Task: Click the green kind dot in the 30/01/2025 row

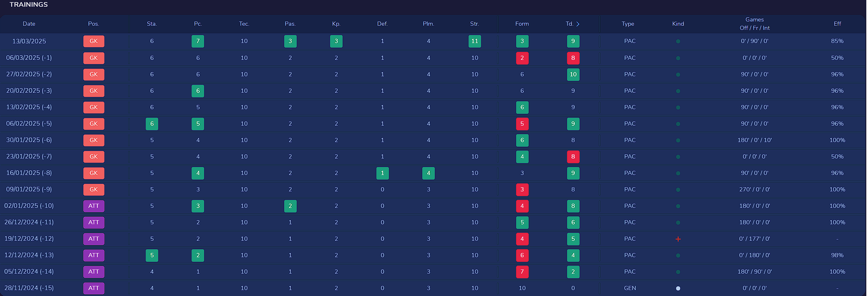Action: point(678,140)
